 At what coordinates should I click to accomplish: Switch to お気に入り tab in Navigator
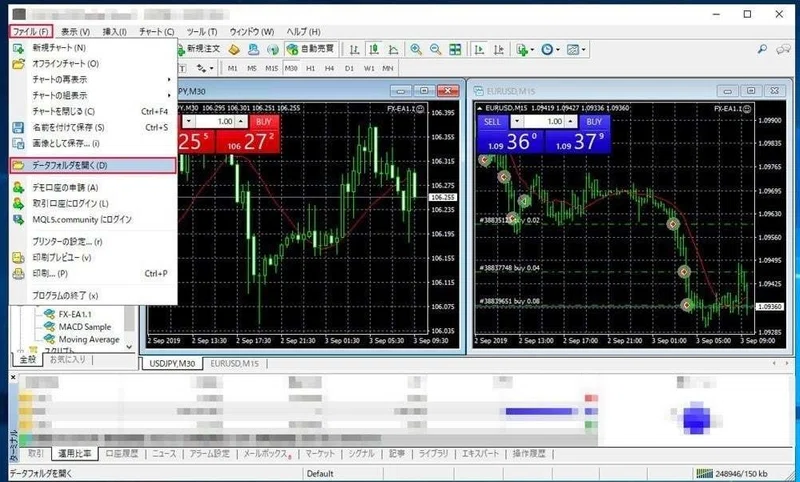[x=68, y=360]
